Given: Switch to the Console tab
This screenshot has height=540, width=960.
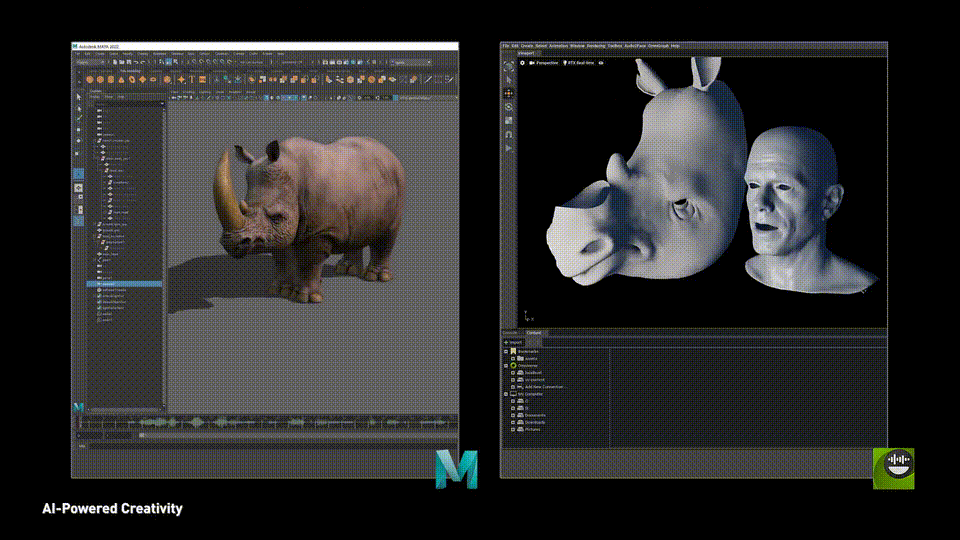Looking at the screenshot, I should (509, 332).
